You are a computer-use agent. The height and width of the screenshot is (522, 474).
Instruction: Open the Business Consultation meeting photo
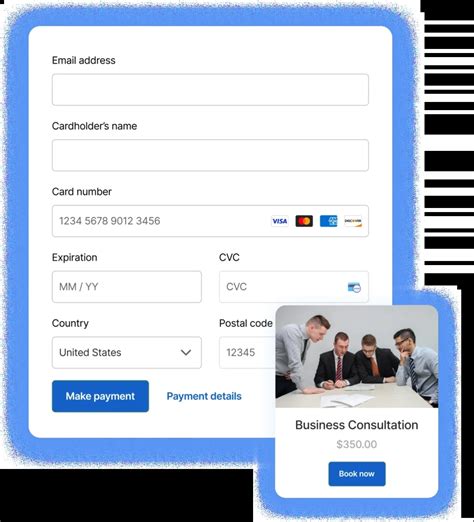pos(357,356)
